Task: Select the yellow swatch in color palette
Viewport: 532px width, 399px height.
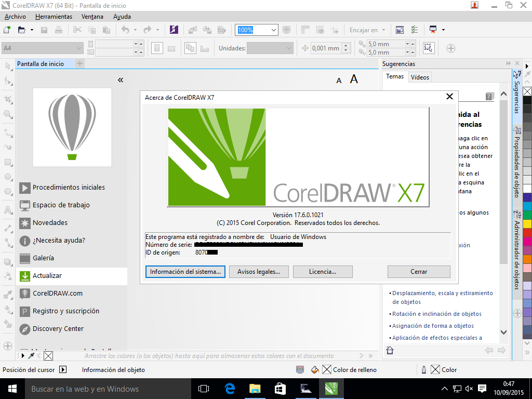Action: coord(527,224)
